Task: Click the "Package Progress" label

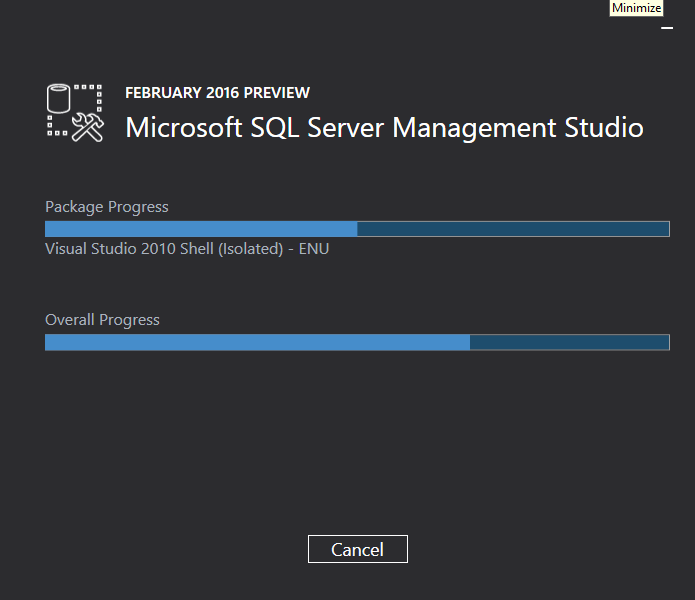Action: pyautogui.click(x=107, y=207)
